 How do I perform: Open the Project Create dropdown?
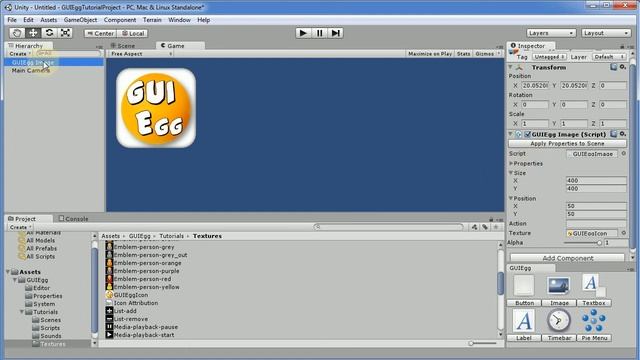[x=19, y=227]
